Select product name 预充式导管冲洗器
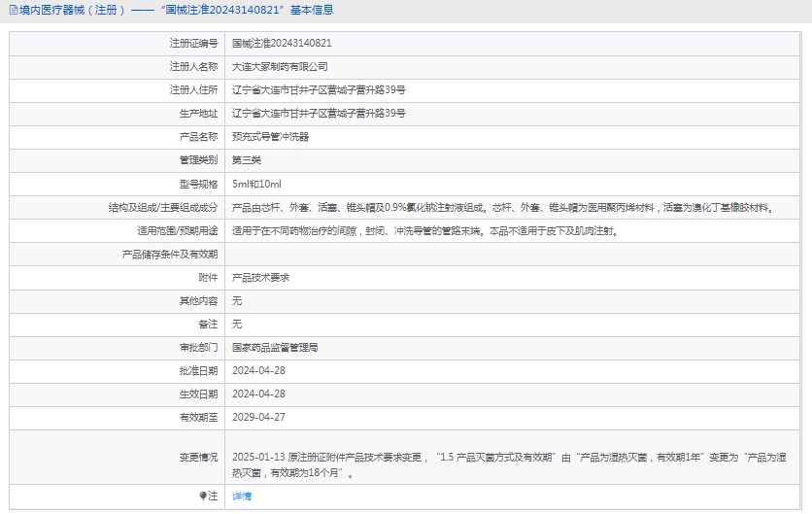 (x=270, y=137)
